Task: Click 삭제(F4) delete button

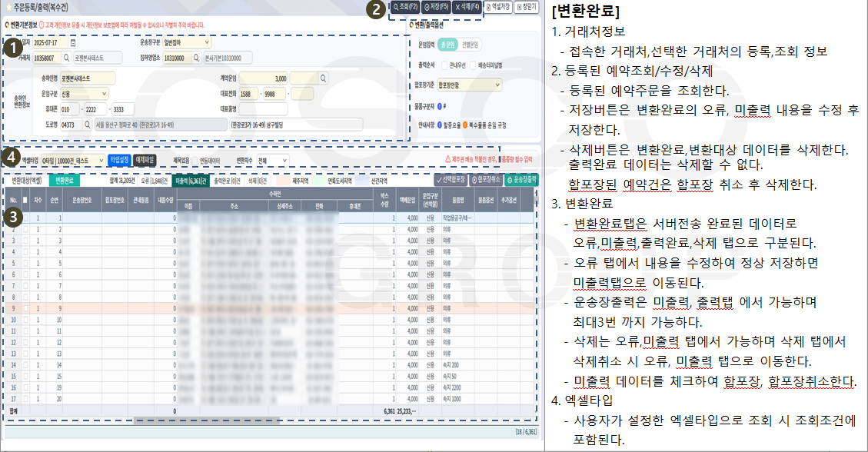Action: (x=467, y=7)
